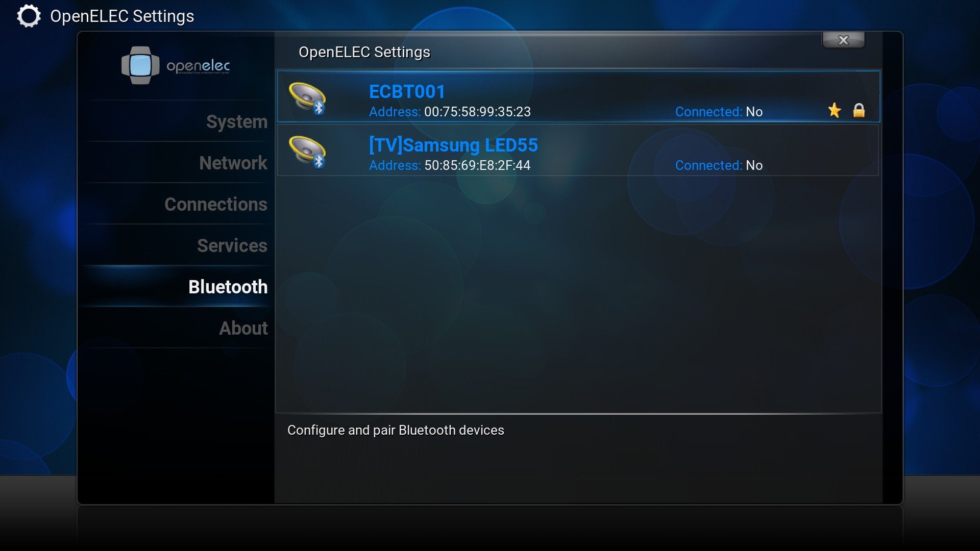This screenshot has width=980, height=551.
Task: Switch to the System settings tab
Action: pyautogui.click(x=236, y=122)
